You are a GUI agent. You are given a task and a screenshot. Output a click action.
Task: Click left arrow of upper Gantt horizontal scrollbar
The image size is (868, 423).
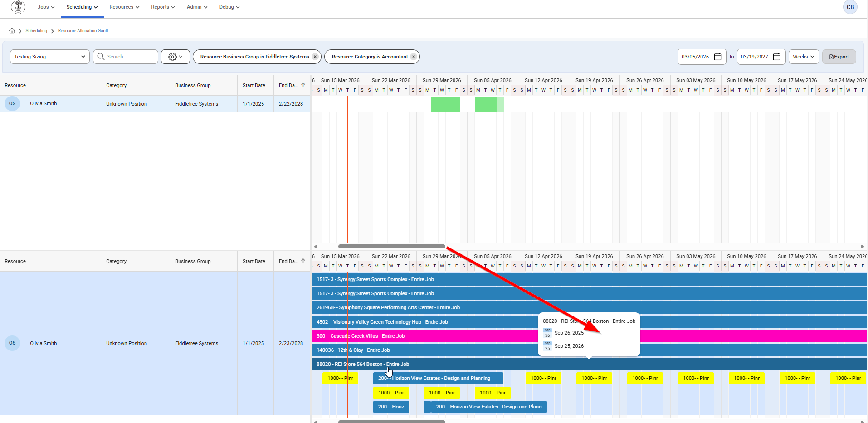[316, 247]
